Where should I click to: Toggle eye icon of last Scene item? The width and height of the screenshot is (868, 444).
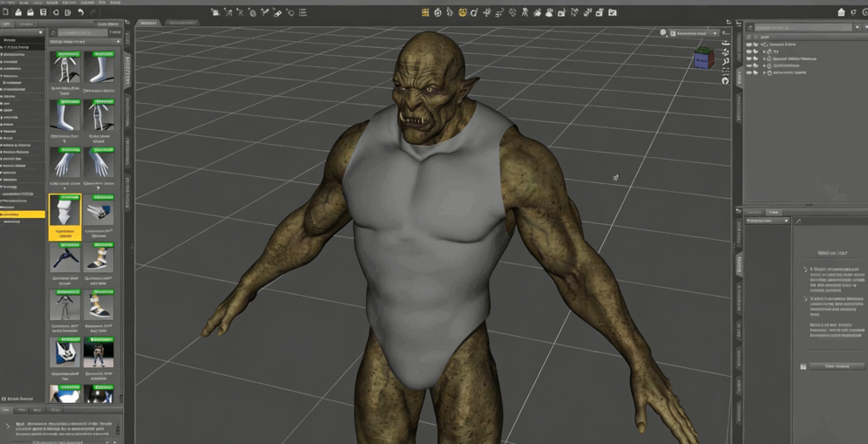pos(749,72)
